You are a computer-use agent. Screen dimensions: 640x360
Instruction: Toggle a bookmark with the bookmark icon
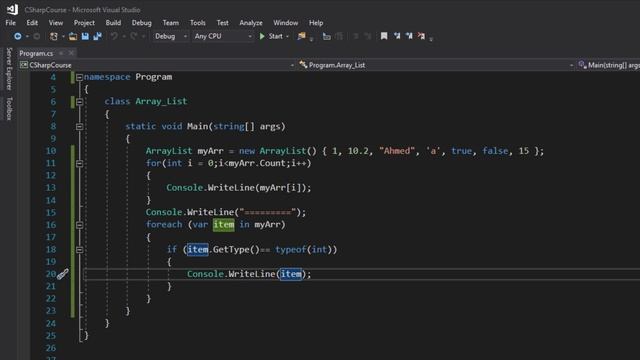[384, 36]
